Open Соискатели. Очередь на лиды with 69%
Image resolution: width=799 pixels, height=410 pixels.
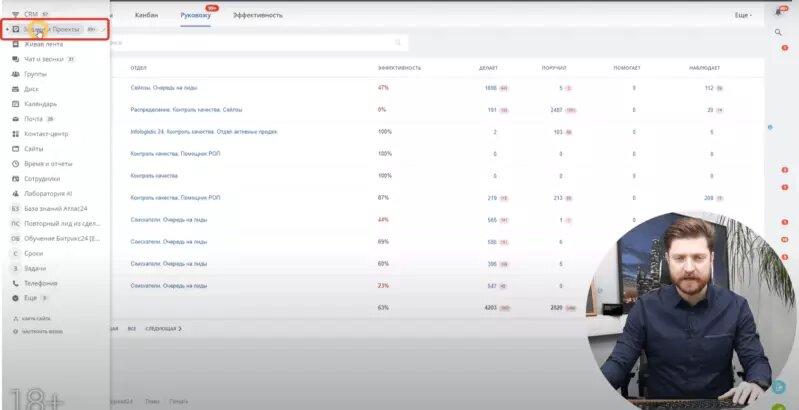pyautogui.click(x=169, y=242)
